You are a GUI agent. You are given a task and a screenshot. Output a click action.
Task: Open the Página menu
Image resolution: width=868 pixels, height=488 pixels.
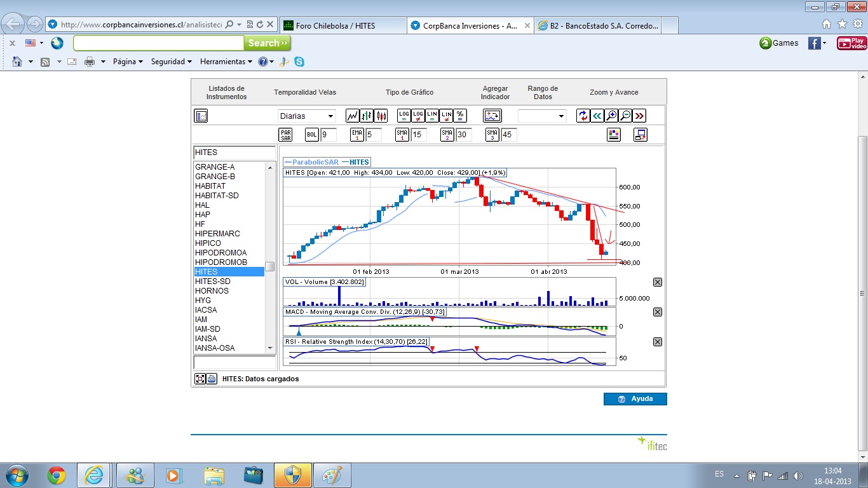click(x=128, y=62)
